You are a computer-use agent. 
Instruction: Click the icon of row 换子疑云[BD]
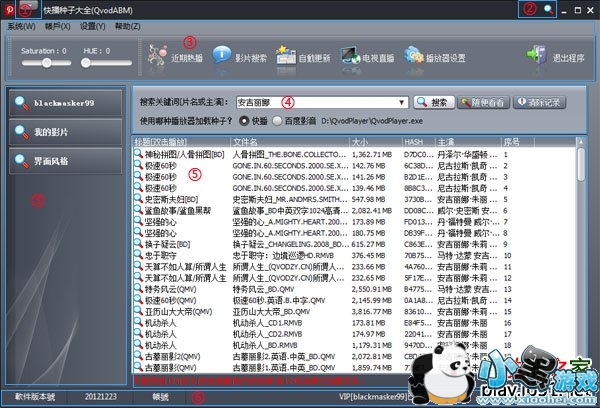tap(138, 244)
